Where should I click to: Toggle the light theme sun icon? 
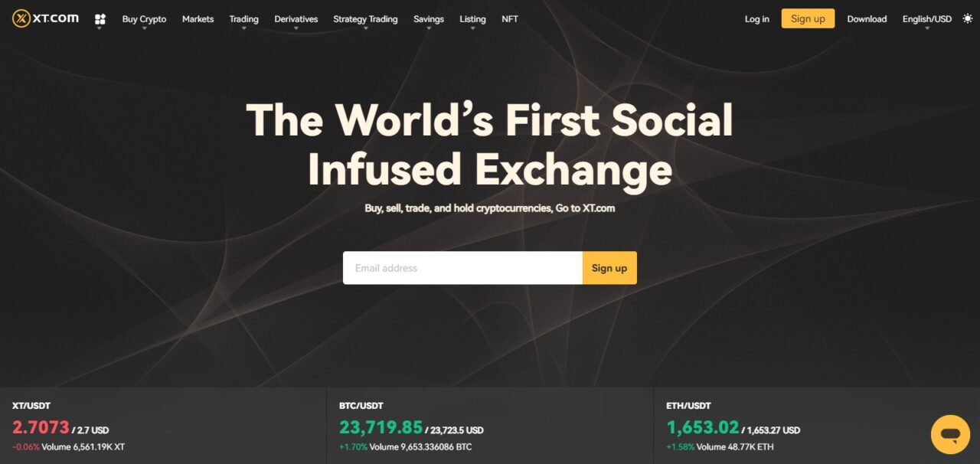pyautogui.click(x=968, y=18)
